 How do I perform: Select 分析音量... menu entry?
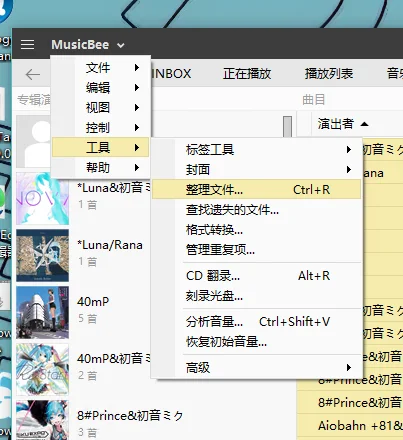point(256,322)
